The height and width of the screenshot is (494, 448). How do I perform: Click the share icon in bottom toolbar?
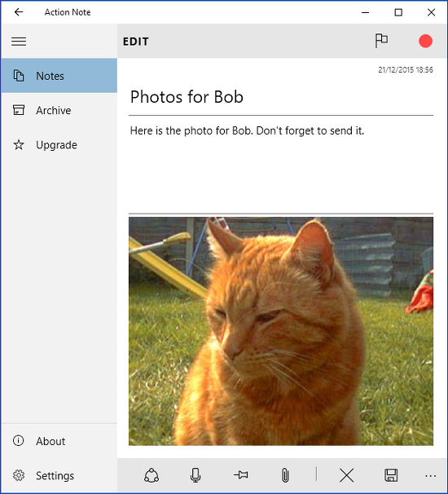coord(152,475)
